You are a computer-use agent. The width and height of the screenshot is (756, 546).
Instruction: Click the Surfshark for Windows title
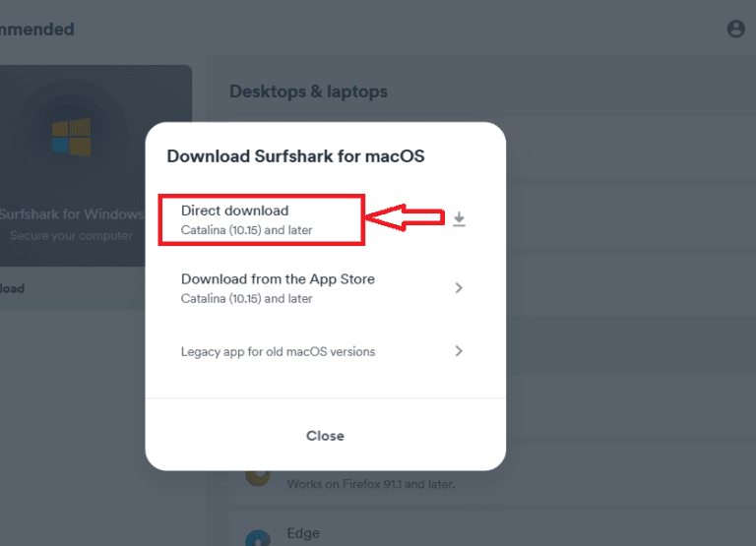(x=72, y=213)
